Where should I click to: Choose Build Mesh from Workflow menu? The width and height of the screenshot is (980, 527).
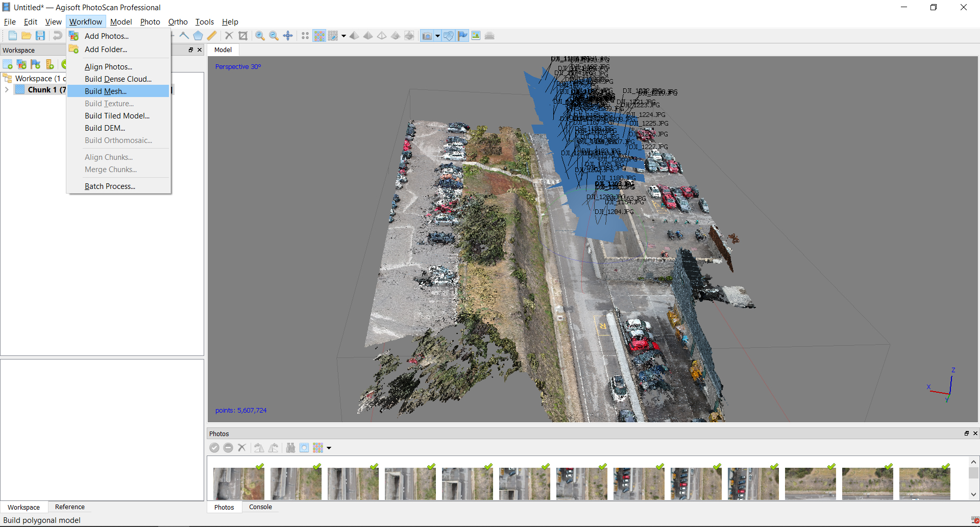click(106, 91)
